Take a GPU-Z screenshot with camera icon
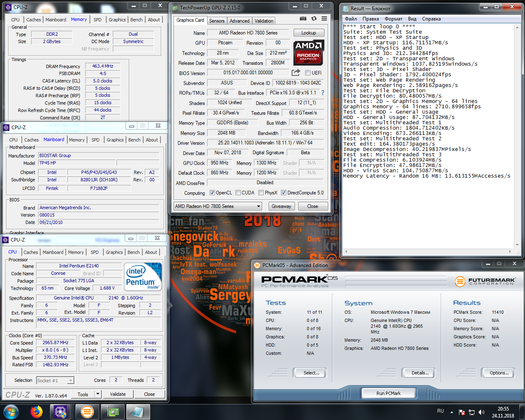Viewport: 525px width, 420px height. tap(303, 18)
